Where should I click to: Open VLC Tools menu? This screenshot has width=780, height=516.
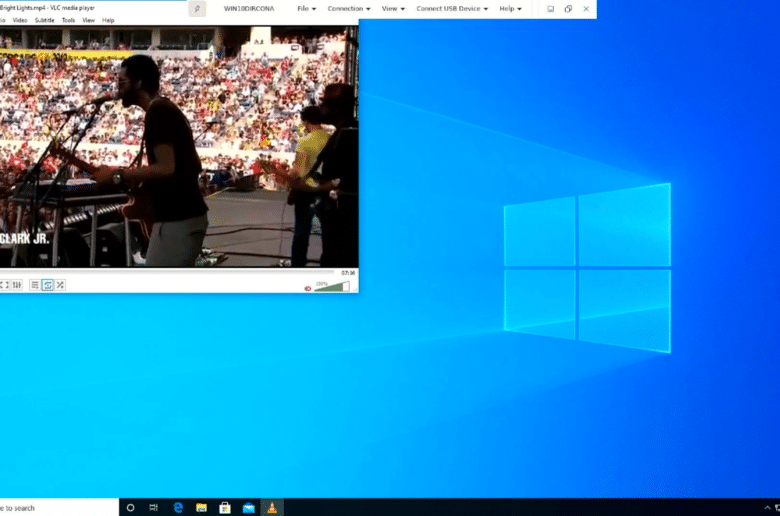point(68,20)
